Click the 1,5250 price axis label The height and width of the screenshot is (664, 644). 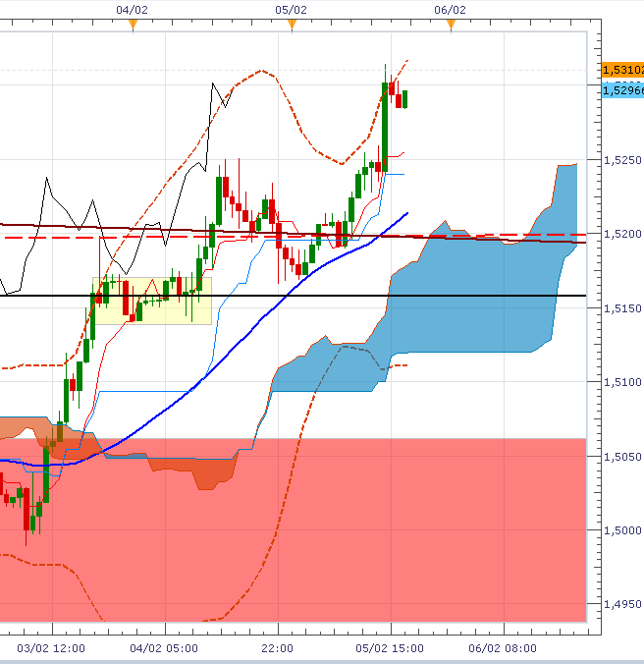pyautogui.click(x=622, y=160)
